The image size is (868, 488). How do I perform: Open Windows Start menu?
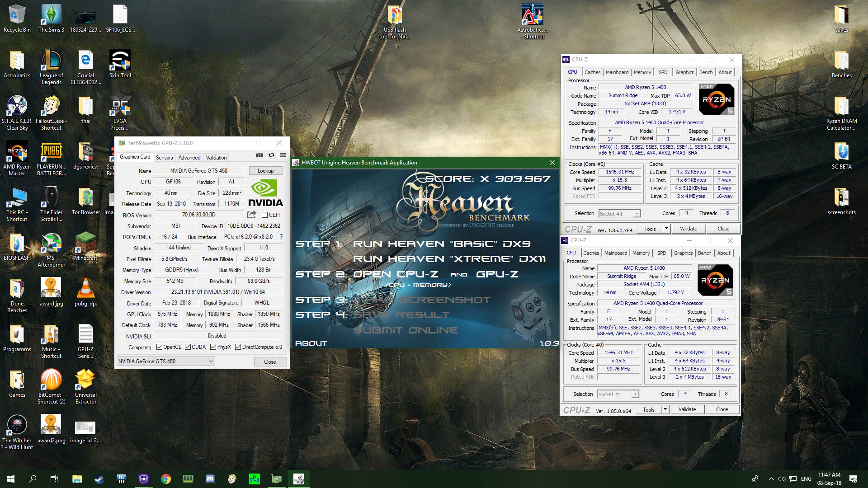point(11,479)
